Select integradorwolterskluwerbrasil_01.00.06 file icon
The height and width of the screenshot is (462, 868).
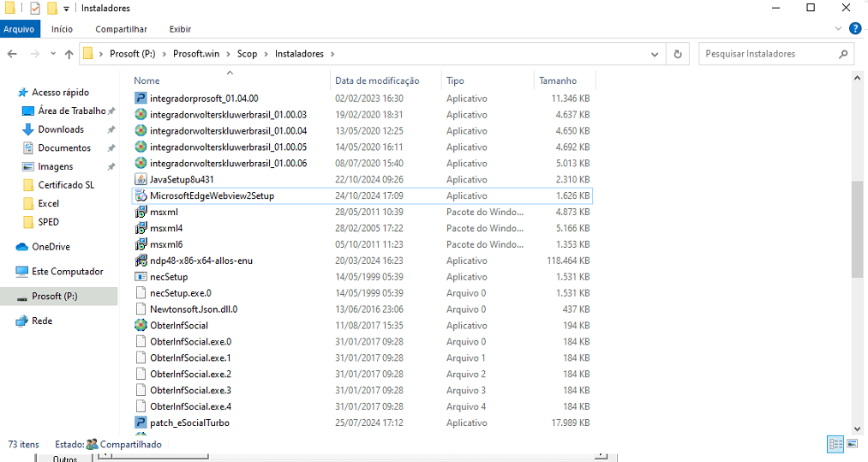pyautogui.click(x=141, y=163)
